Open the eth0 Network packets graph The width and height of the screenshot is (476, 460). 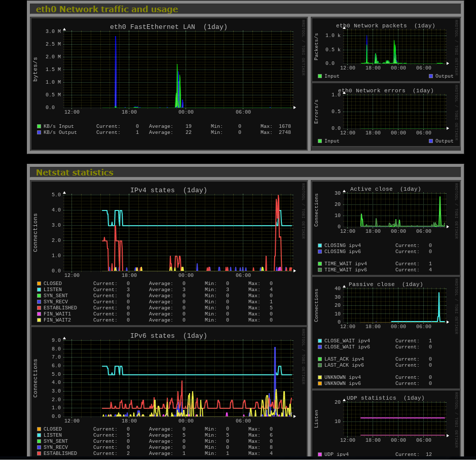point(386,48)
